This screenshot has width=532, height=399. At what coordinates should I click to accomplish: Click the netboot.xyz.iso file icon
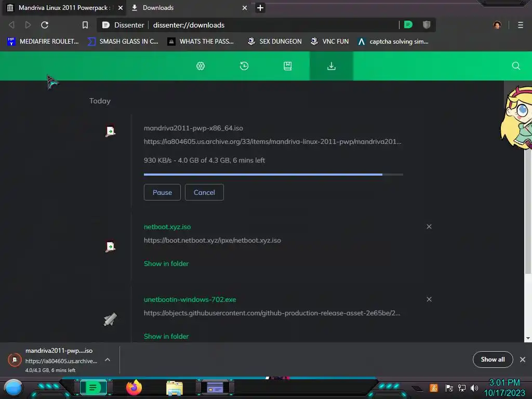point(110,246)
